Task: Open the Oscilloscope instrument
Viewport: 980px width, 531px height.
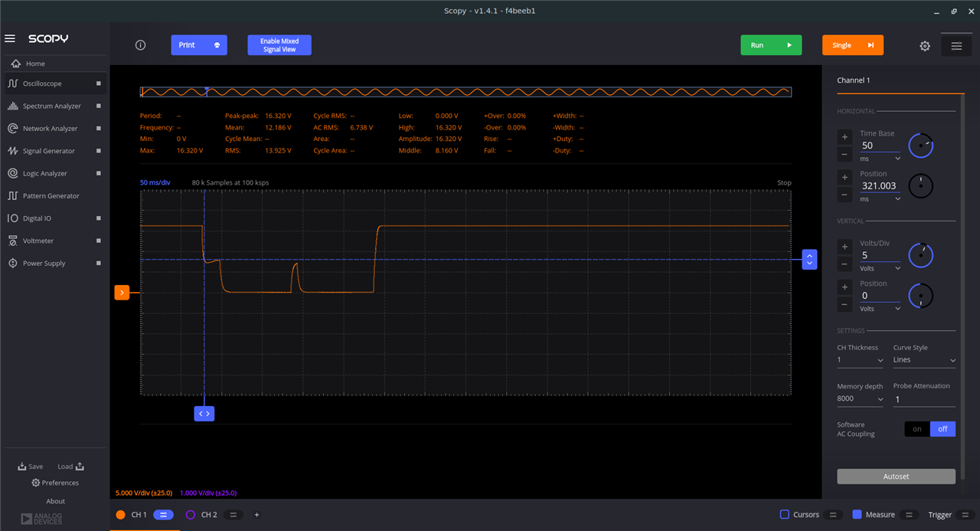Action: click(54, 84)
